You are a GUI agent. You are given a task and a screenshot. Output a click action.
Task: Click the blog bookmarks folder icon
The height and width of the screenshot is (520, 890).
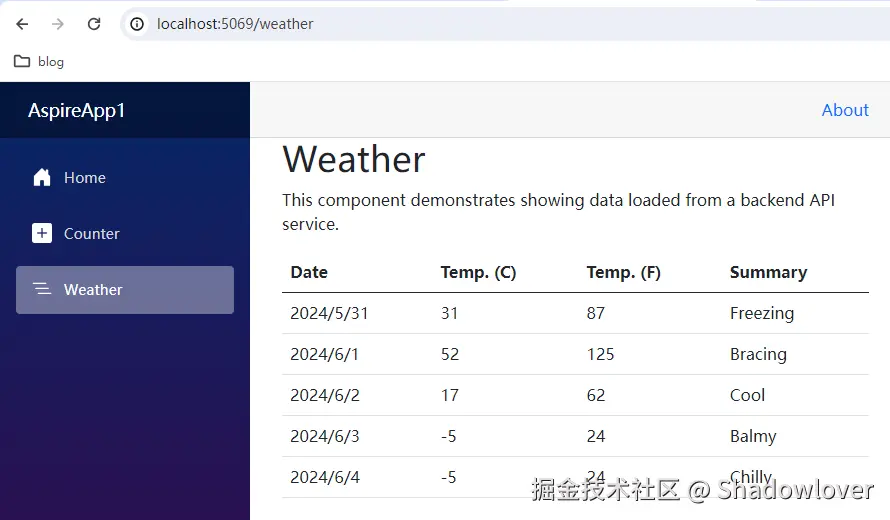tap(22, 61)
